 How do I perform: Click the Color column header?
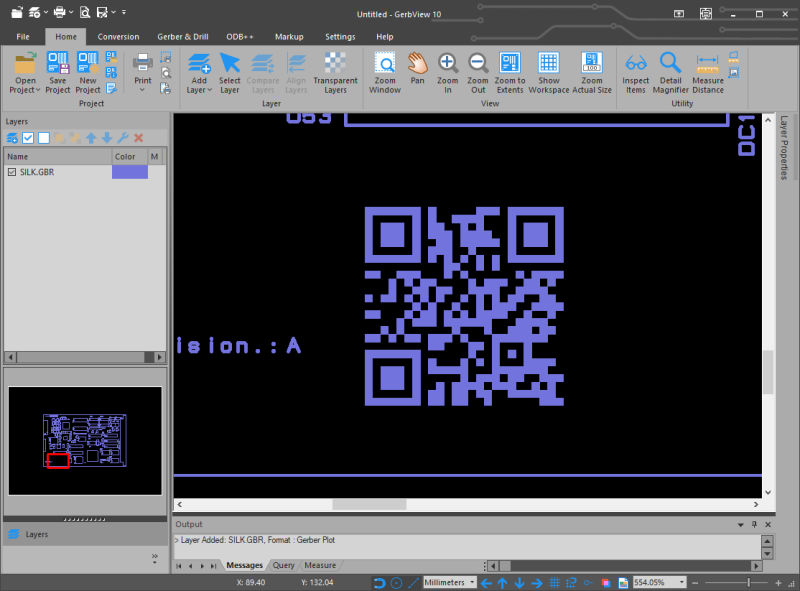tap(130, 157)
